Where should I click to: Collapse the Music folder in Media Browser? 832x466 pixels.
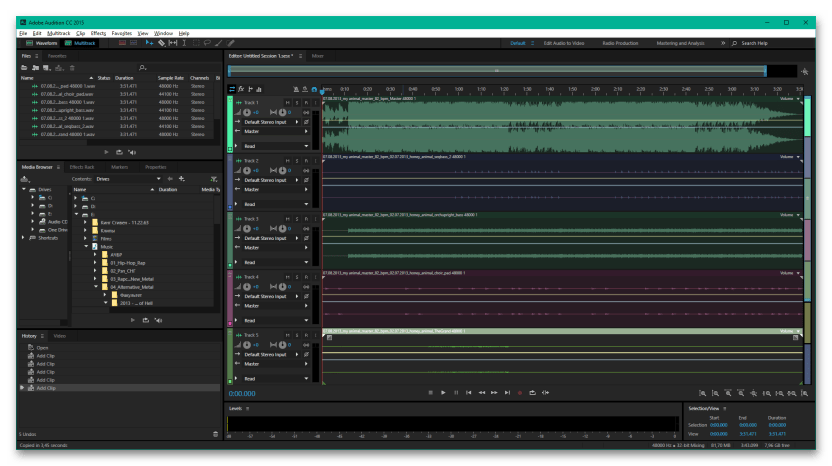[x=87, y=246]
